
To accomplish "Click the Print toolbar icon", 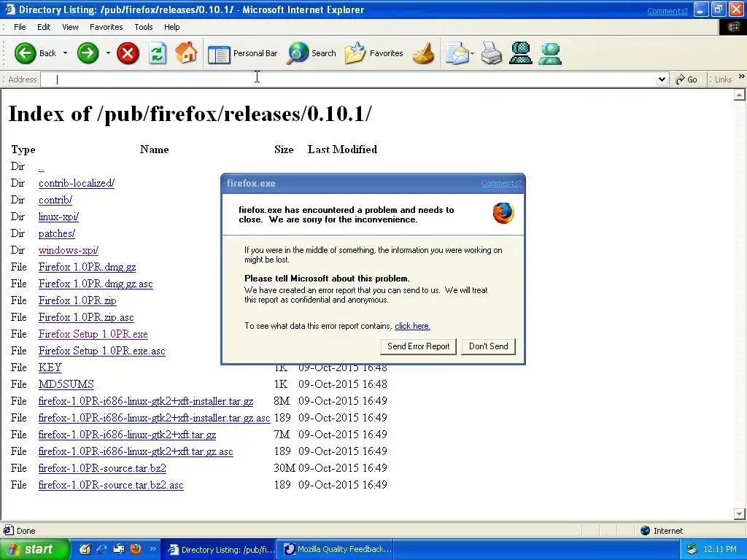I will (491, 52).
